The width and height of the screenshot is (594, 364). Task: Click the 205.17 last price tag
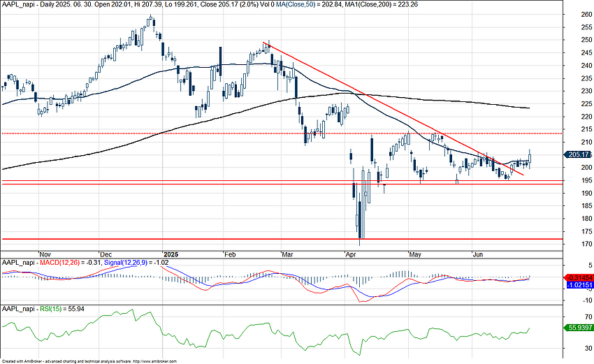[x=578, y=154]
